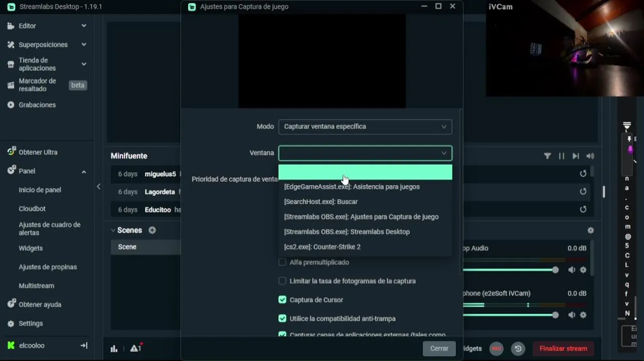Screen dimensions: 644x361
Task: Open Ajustes de propinas
Action: (48, 267)
